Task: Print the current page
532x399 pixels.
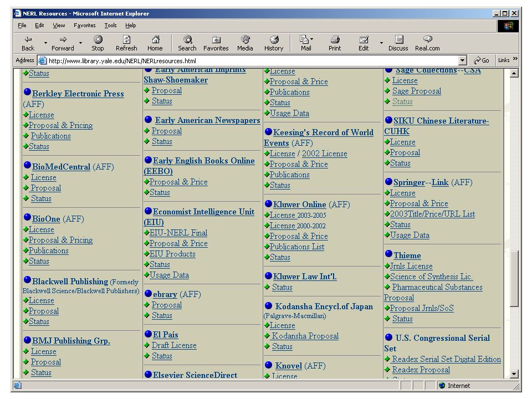Action: click(335, 43)
